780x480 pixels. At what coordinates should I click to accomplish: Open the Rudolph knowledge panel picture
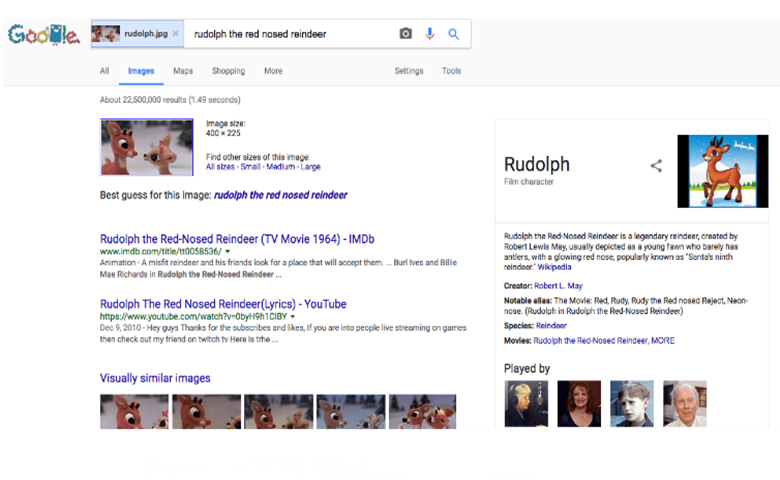(x=723, y=171)
